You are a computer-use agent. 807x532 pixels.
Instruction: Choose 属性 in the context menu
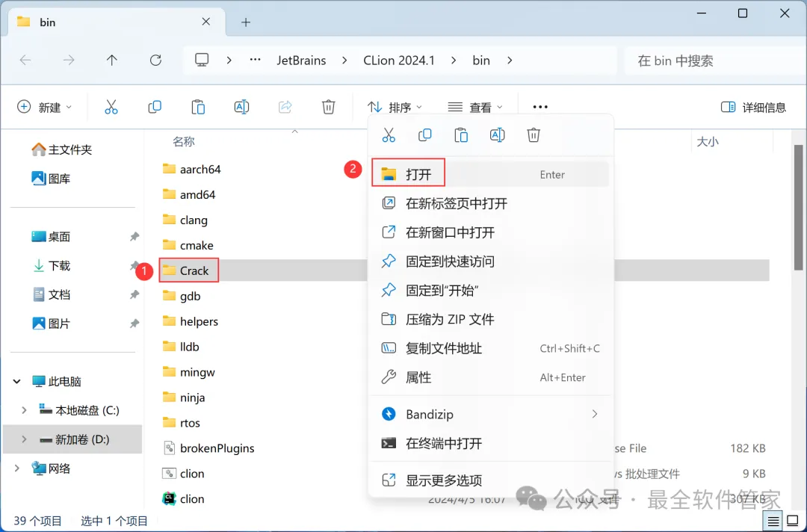(x=490, y=377)
